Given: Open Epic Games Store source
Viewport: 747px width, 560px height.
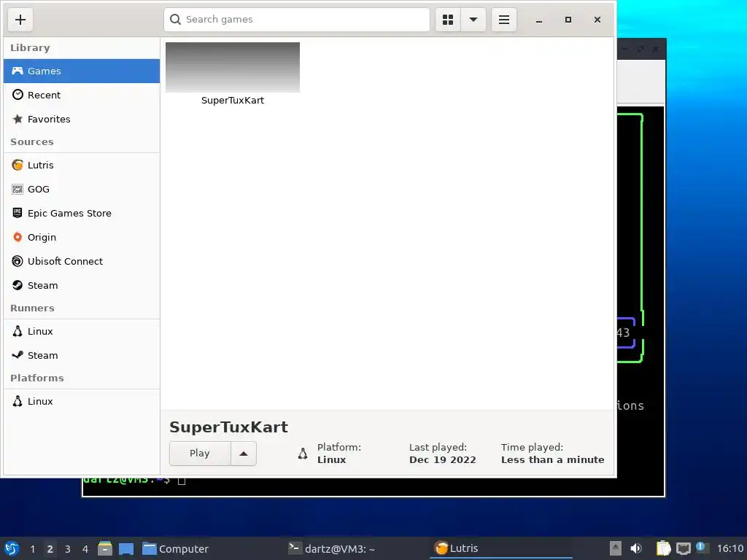Looking at the screenshot, I should [82, 214].
